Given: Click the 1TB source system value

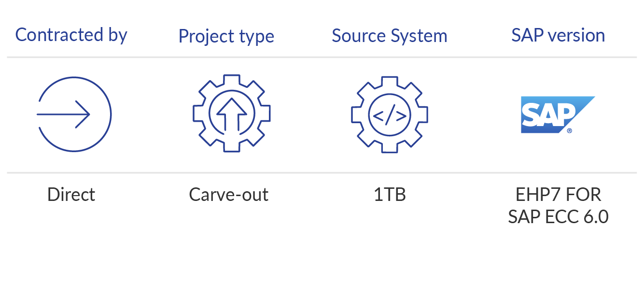Looking at the screenshot, I should 390,195.
